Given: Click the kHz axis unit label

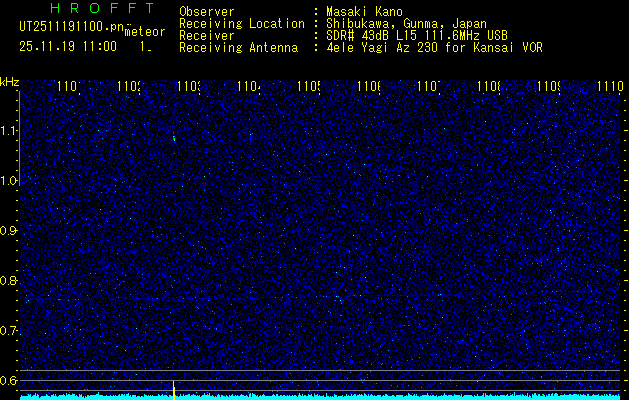Looking at the screenshot, I should (9, 81).
